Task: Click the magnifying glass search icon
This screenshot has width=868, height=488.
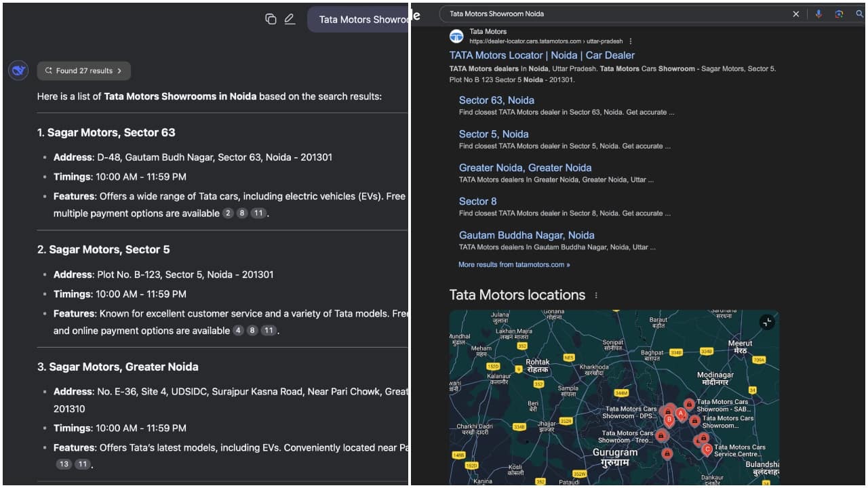Action: click(x=859, y=14)
